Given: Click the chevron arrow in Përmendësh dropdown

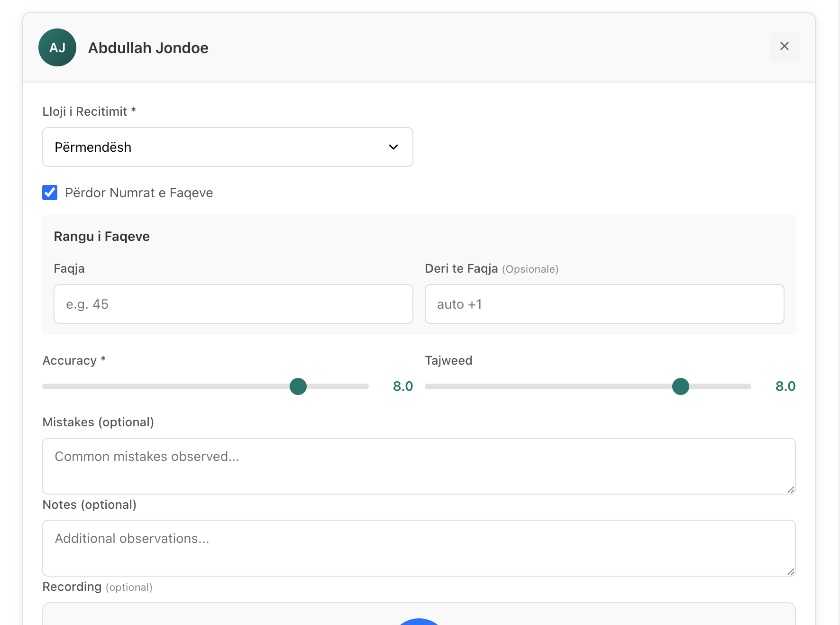Looking at the screenshot, I should (x=393, y=147).
